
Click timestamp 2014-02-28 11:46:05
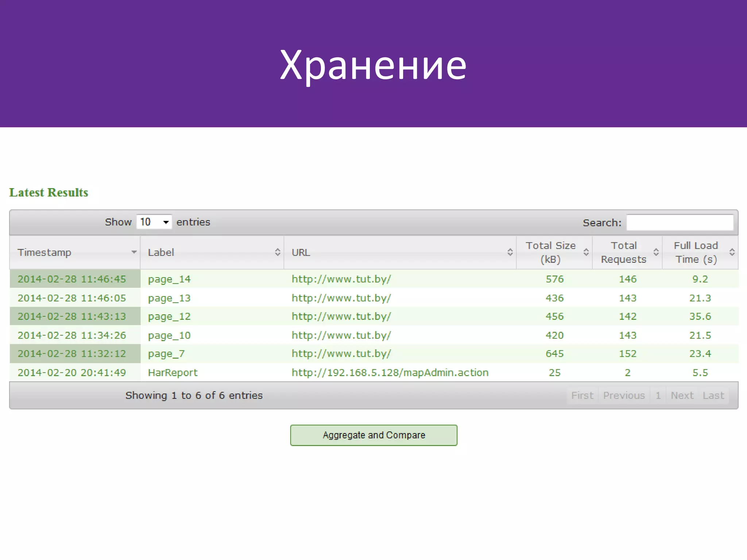coord(72,298)
